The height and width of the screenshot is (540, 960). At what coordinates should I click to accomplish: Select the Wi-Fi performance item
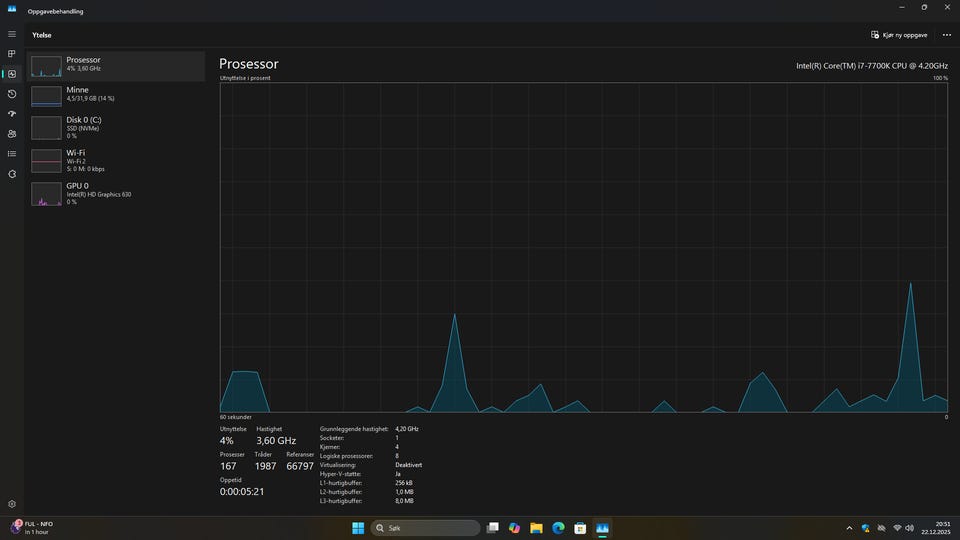pos(115,160)
